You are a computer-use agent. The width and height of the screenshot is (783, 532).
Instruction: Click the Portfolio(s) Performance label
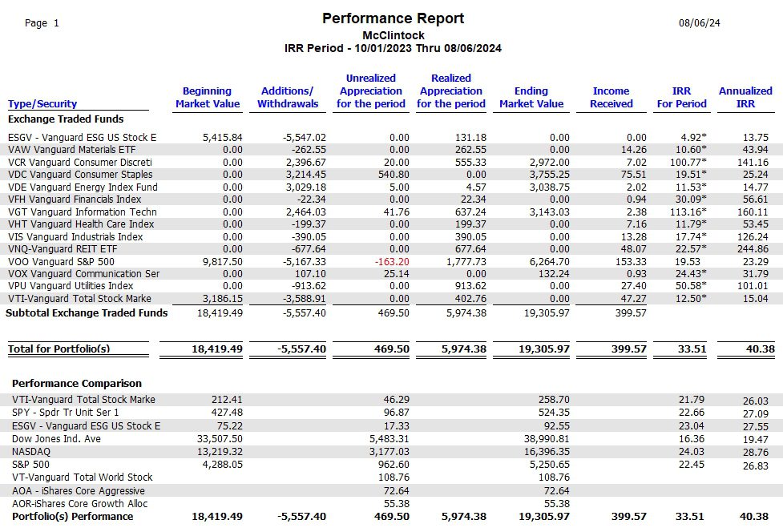[x=73, y=517]
